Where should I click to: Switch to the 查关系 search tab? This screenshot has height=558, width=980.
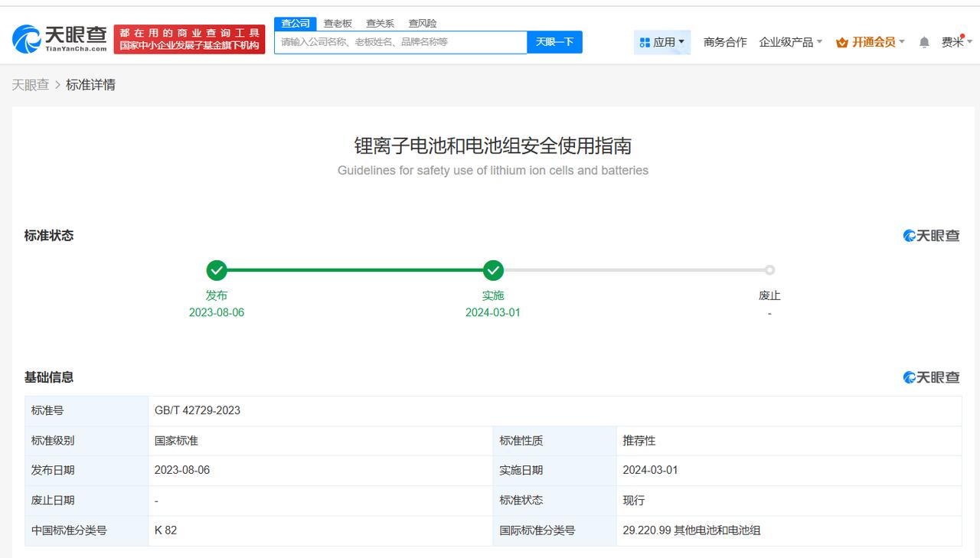click(x=380, y=24)
